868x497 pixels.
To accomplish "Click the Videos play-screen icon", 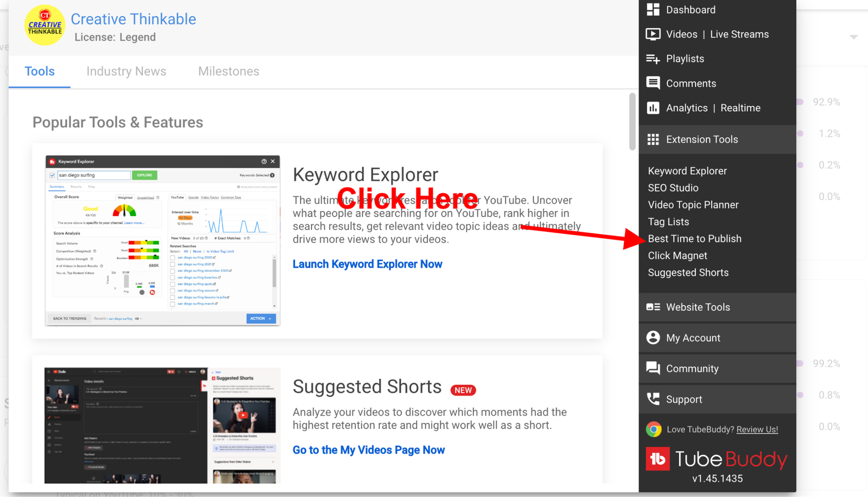I will click(653, 34).
